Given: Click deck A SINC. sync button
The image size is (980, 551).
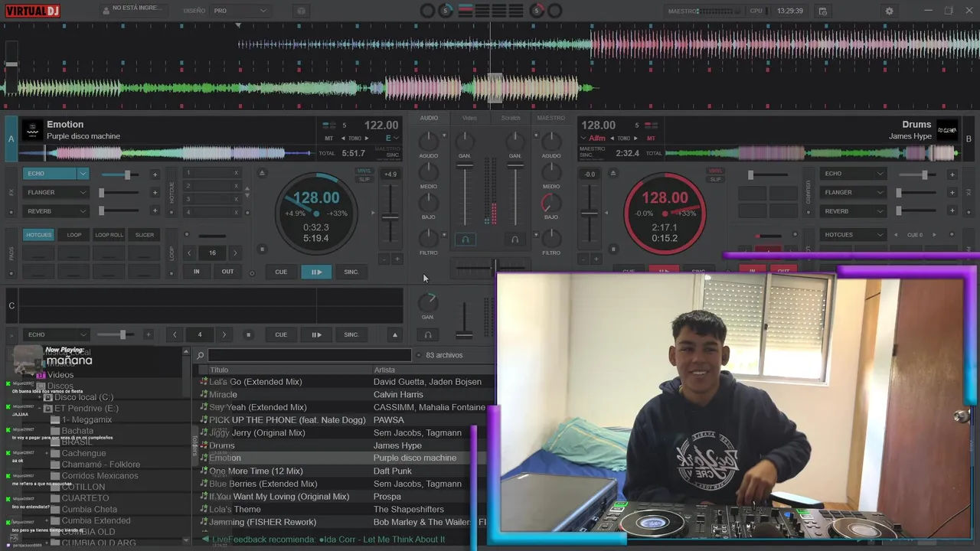Looking at the screenshot, I should [351, 272].
